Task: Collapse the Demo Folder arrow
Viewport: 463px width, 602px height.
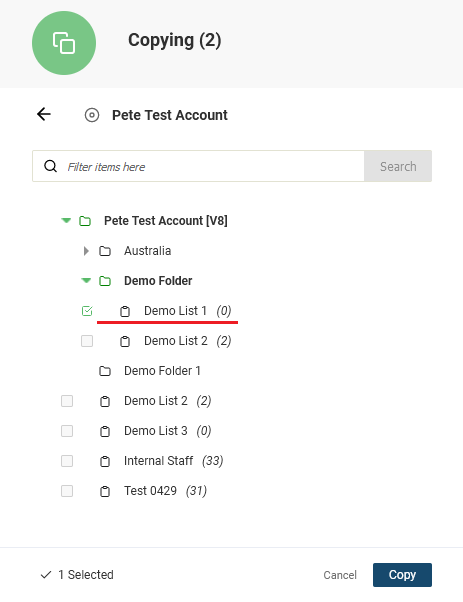Action: [x=86, y=281]
